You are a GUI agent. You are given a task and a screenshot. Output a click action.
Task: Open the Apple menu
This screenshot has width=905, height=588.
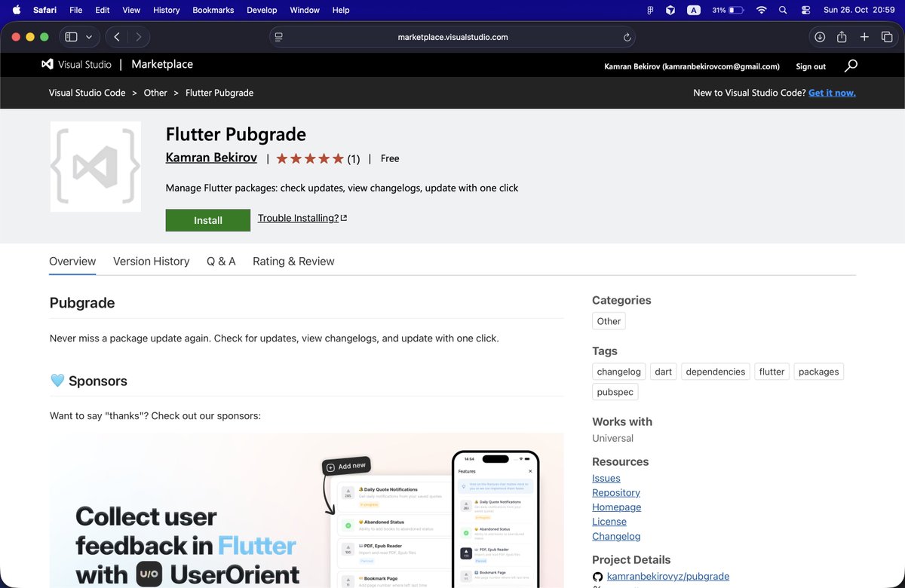[x=17, y=10]
